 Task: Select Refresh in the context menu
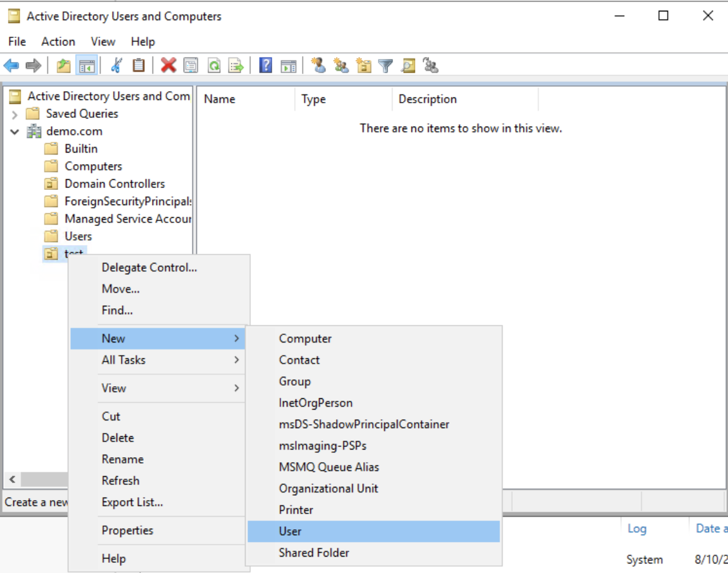[x=158, y=480]
